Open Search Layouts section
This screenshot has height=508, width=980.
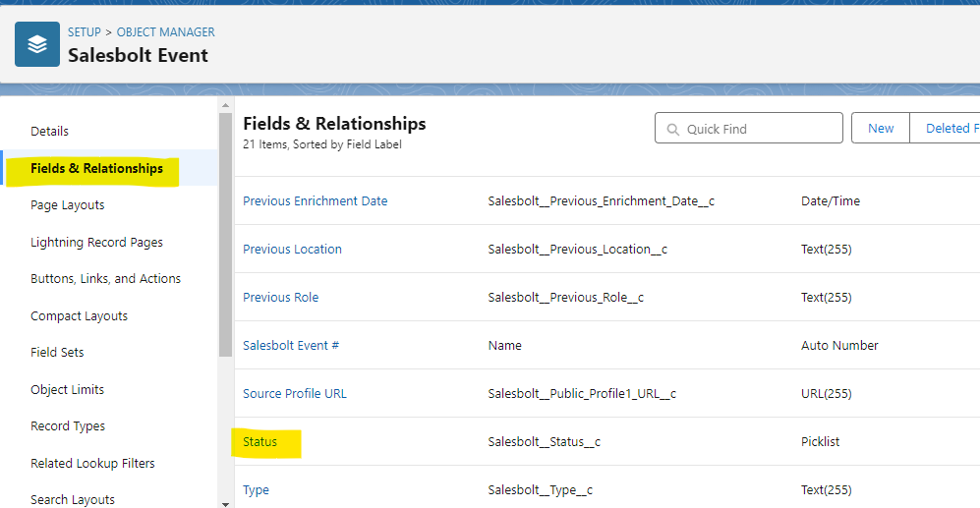pyautogui.click(x=73, y=500)
